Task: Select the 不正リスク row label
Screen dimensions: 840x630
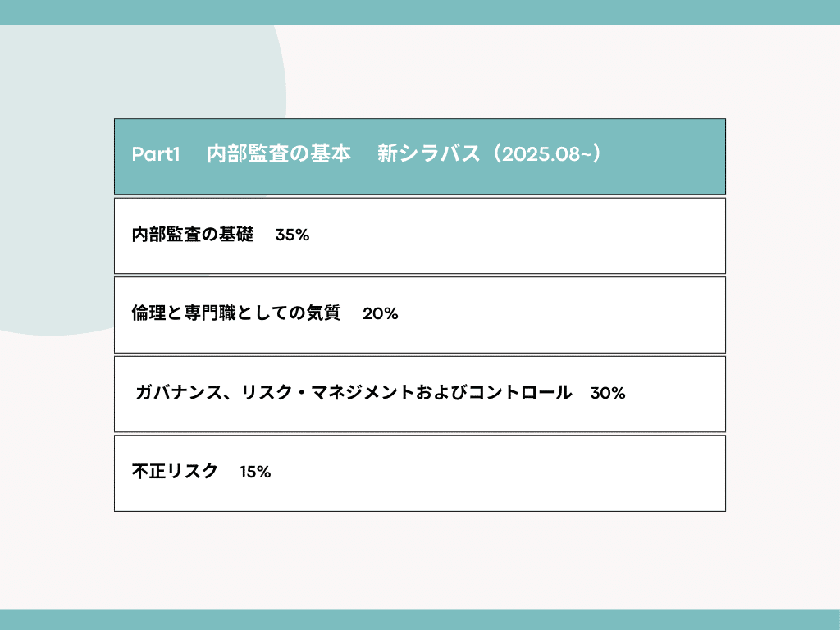Action: click(x=175, y=472)
